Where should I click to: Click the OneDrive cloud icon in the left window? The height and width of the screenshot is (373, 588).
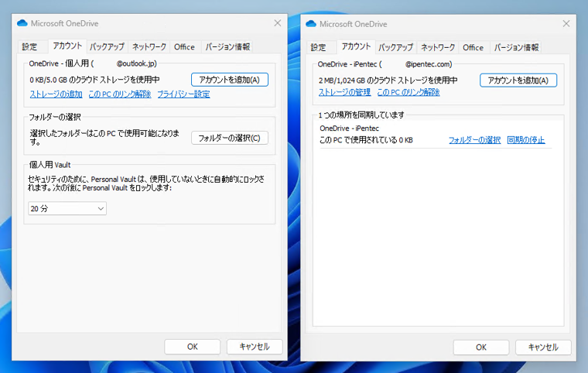point(22,23)
